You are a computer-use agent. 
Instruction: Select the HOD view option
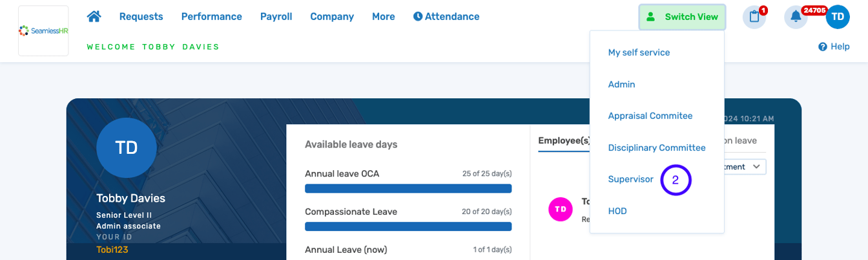617,211
